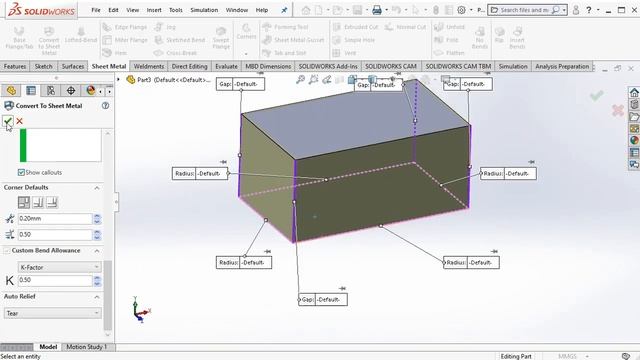Viewport: 640px width, 360px height.
Task: Click the 0.20mm default gap field
Action: (56, 219)
